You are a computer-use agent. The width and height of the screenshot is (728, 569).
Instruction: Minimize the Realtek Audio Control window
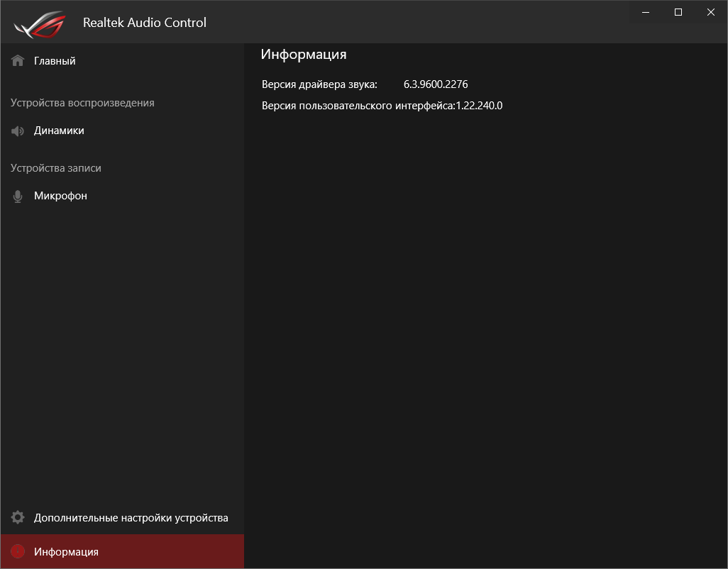646,12
